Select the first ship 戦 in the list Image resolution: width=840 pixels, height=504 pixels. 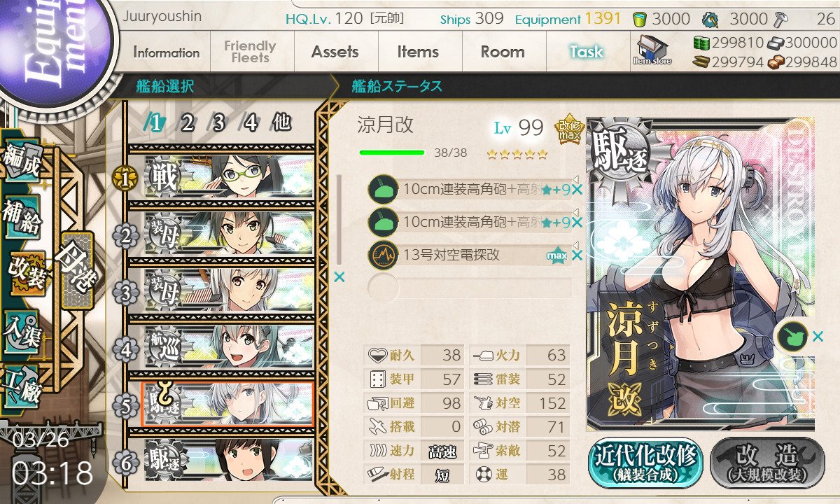228,178
